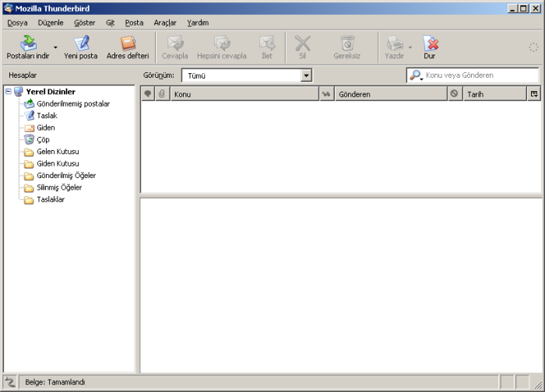
Task: Select the Taslak drafts folder
Action: tap(47, 116)
